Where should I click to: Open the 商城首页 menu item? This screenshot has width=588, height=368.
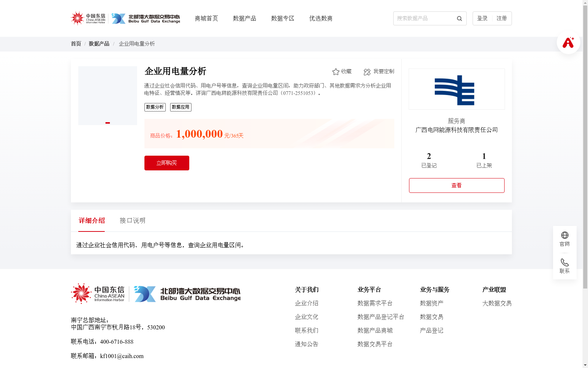click(x=207, y=18)
